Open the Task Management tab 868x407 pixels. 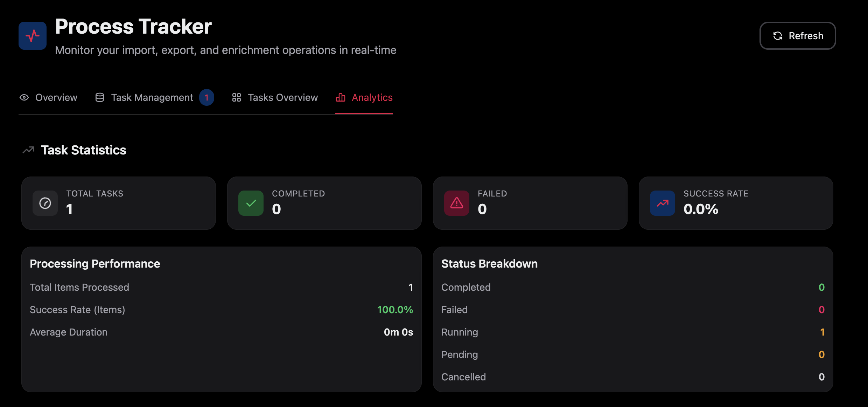click(x=152, y=97)
